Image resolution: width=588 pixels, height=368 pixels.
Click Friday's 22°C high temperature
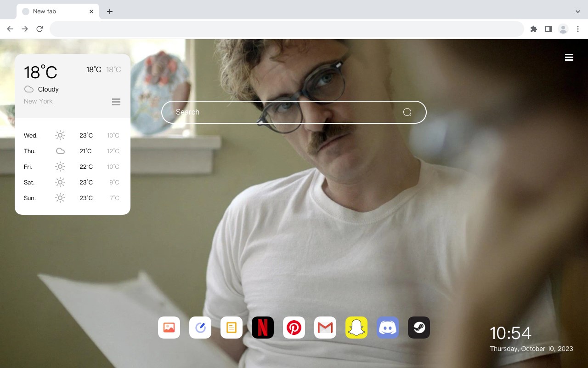click(86, 167)
